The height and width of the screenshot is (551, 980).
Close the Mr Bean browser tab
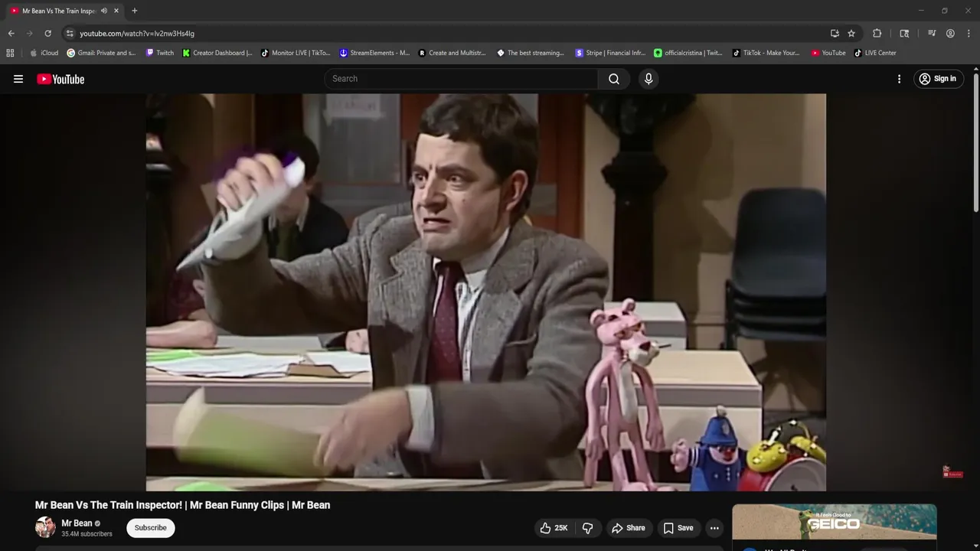coord(116,11)
